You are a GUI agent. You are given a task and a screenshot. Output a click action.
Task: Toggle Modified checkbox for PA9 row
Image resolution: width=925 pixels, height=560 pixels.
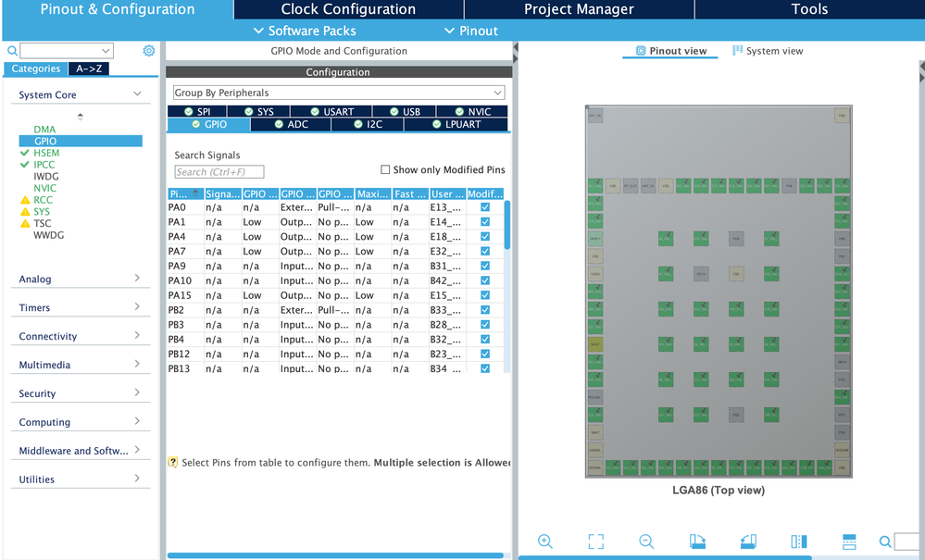pos(485,266)
